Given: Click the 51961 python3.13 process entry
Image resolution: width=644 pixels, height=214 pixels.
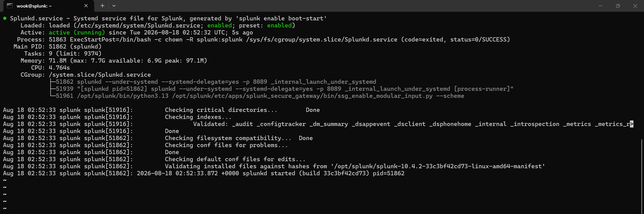Looking at the screenshot, I should pos(260,96).
